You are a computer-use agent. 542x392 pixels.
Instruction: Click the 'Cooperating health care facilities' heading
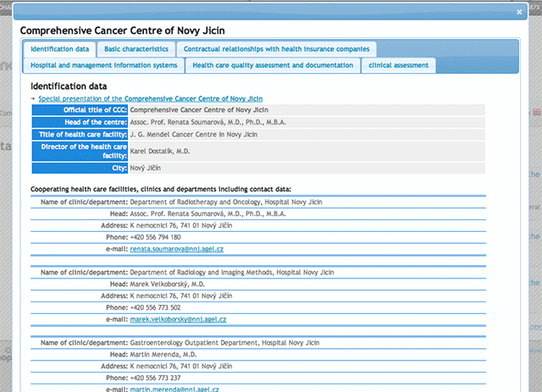tap(161, 189)
